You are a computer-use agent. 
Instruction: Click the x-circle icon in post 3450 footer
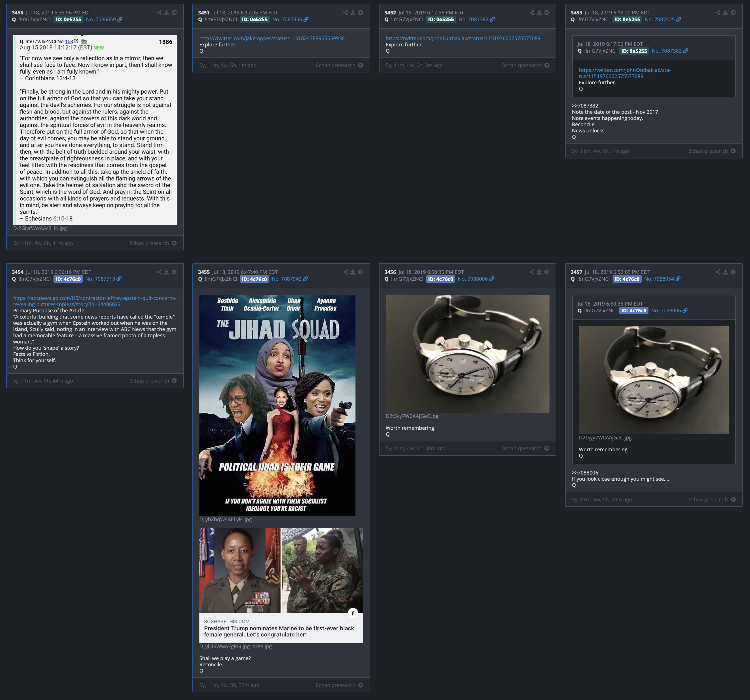coord(174,243)
